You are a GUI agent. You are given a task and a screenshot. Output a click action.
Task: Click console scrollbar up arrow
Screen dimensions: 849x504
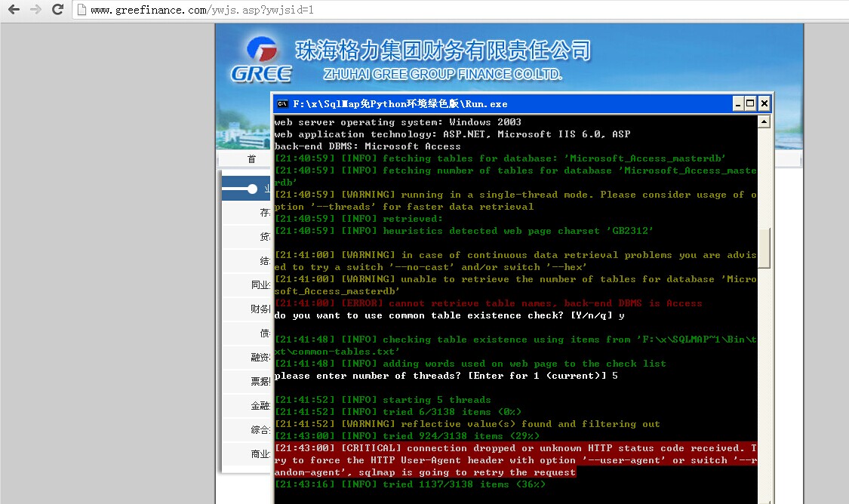point(764,121)
